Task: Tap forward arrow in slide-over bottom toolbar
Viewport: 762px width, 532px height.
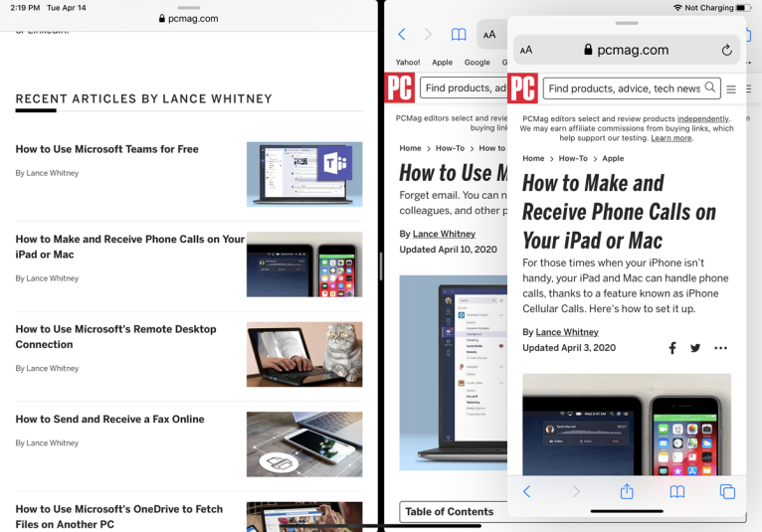Action: 576,491
